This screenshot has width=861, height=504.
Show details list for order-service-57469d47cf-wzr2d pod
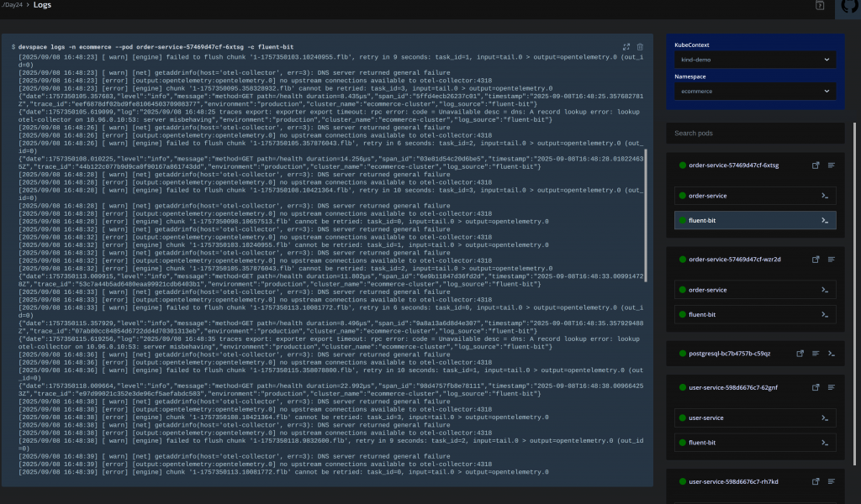[832, 260]
